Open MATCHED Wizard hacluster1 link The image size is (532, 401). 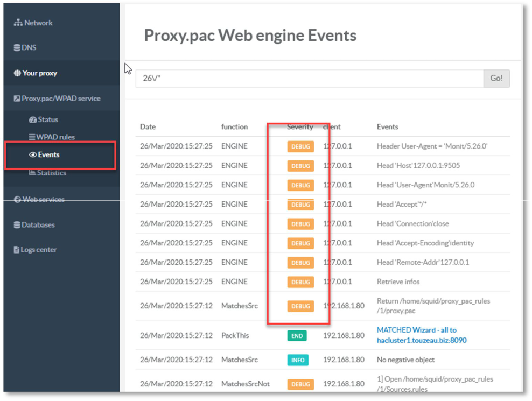(x=421, y=335)
